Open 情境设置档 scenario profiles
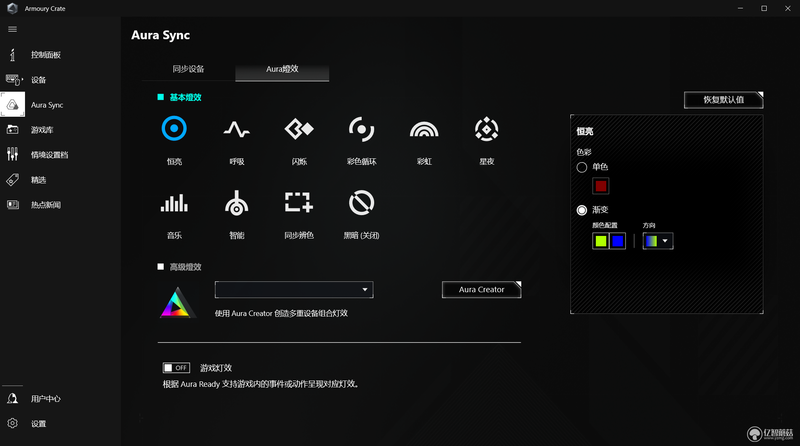Image resolution: width=800 pixels, height=446 pixels. point(60,155)
